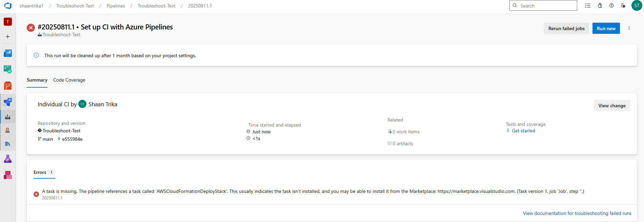Open the 0 work items entry

point(406,132)
